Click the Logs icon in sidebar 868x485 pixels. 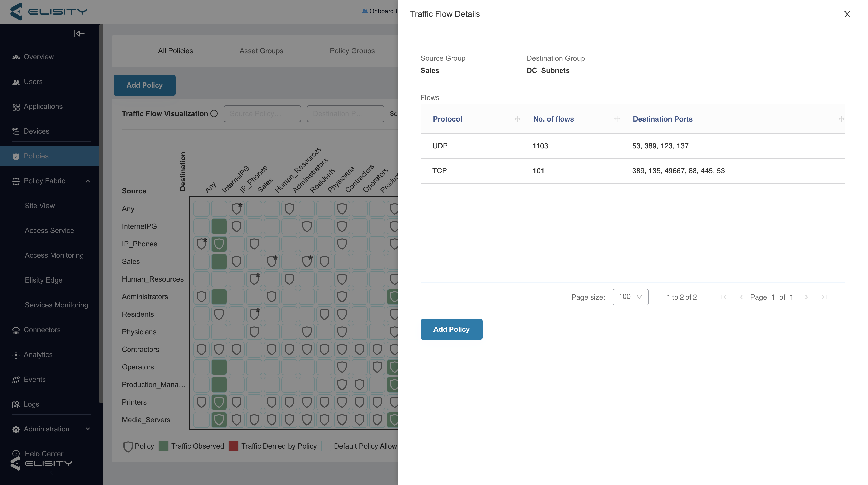16,405
